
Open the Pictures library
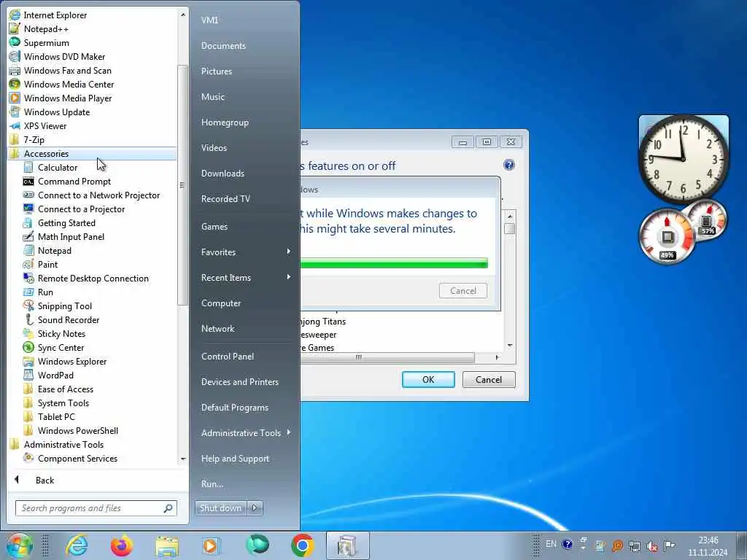pos(216,71)
